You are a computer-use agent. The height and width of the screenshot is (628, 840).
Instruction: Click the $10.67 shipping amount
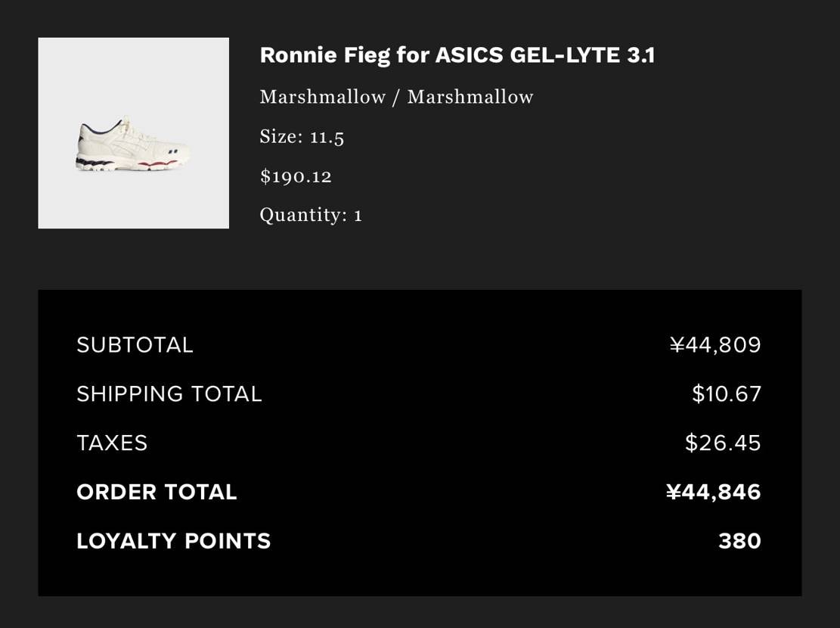(x=726, y=394)
